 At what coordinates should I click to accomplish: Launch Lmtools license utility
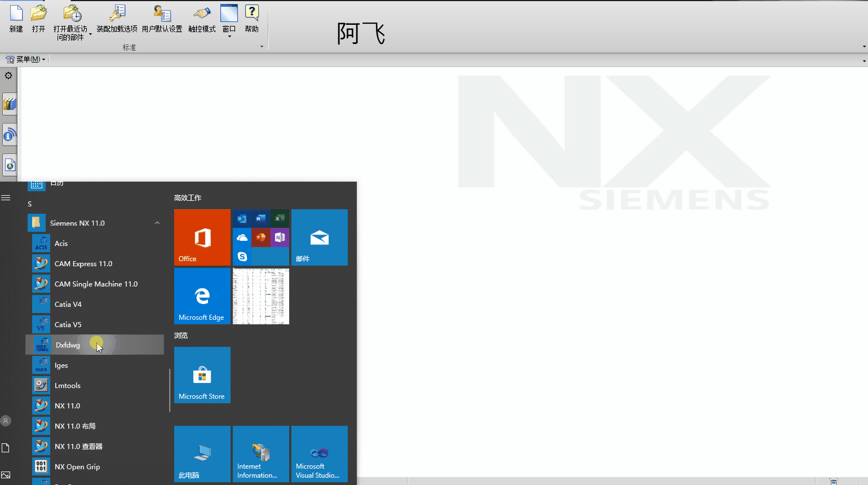tap(95, 385)
